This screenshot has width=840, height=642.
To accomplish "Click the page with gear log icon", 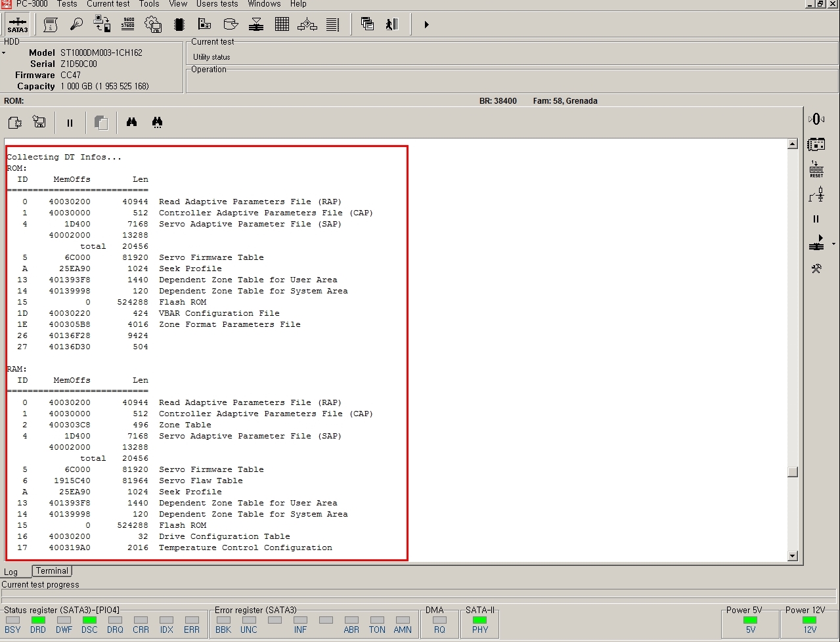I will (14, 122).
